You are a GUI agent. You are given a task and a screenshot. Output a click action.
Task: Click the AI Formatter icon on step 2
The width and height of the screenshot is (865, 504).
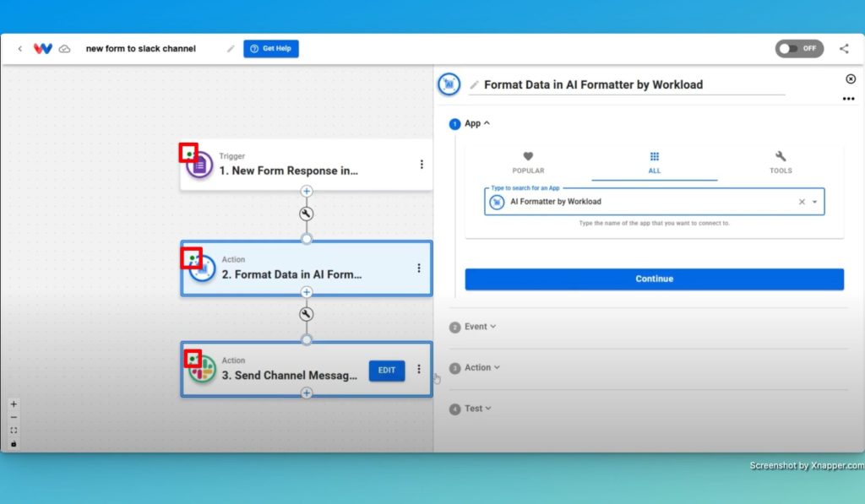[x=203, y=268]
